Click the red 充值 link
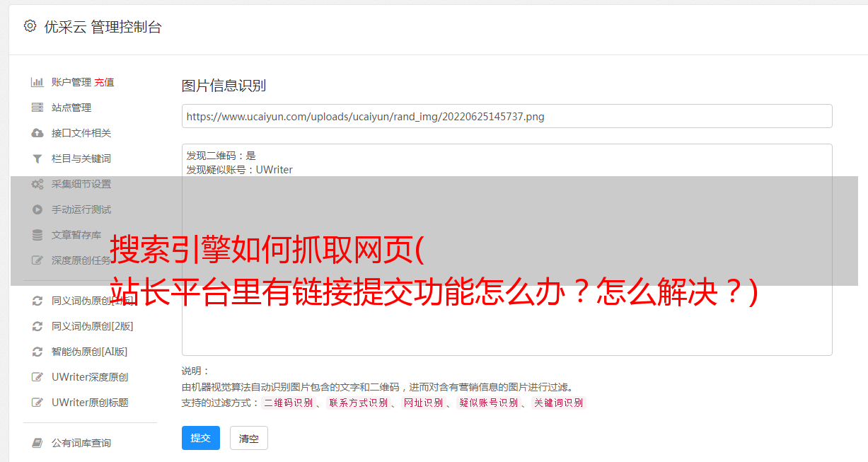The height and width of the screenshot is (462, 868). (104, 82)
